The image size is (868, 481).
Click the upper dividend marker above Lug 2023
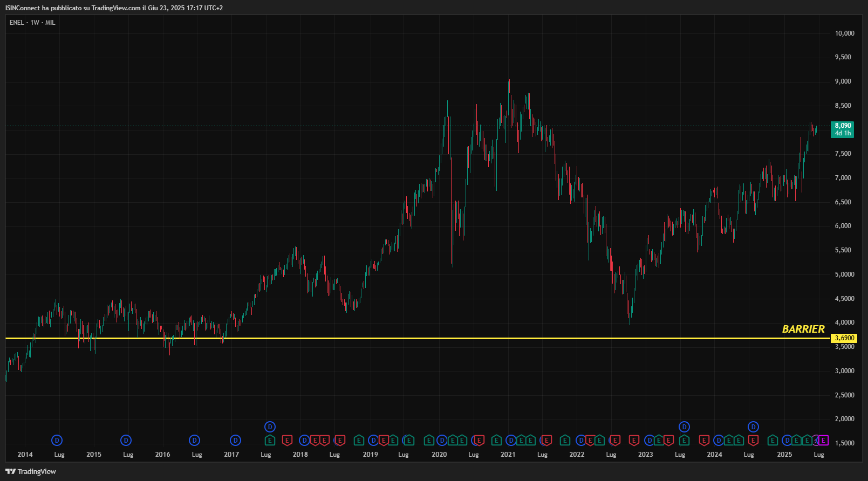(684, 427)
